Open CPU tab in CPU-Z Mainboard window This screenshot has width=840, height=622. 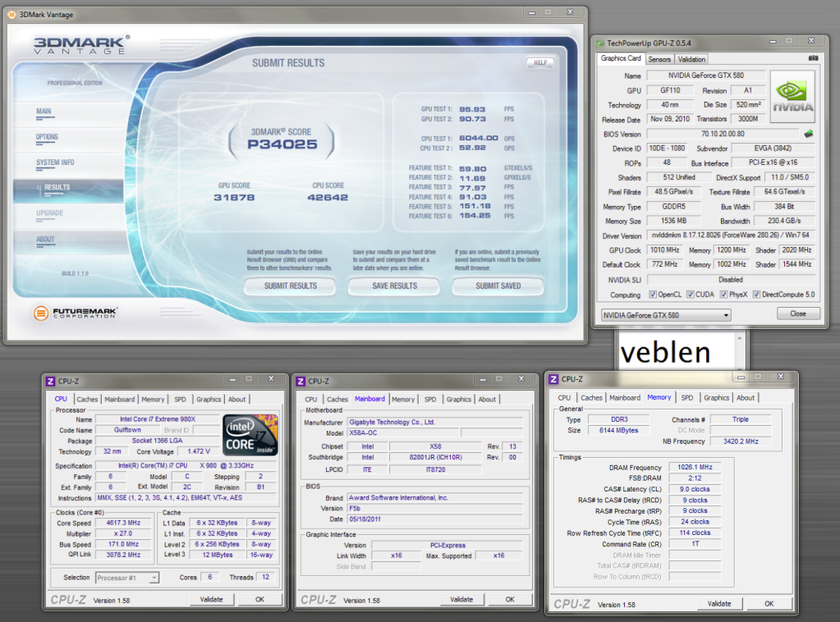coord(310,400)
